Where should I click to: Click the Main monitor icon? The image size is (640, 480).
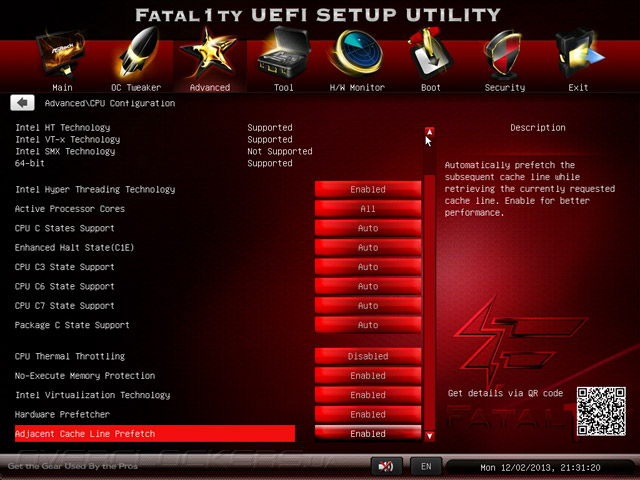(61, 55)
